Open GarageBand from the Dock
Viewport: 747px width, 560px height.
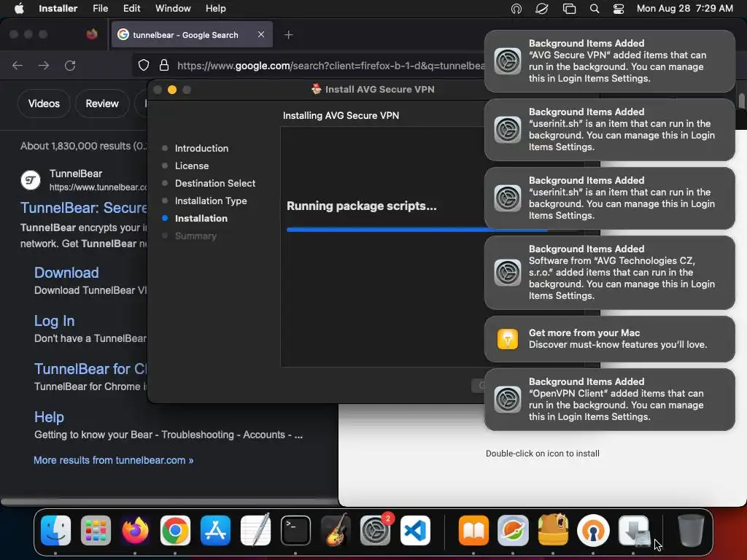pos(336,531)
